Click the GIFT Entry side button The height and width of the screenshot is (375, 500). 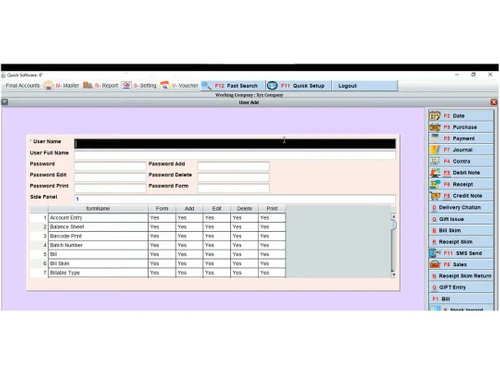[x=461, y=287]
